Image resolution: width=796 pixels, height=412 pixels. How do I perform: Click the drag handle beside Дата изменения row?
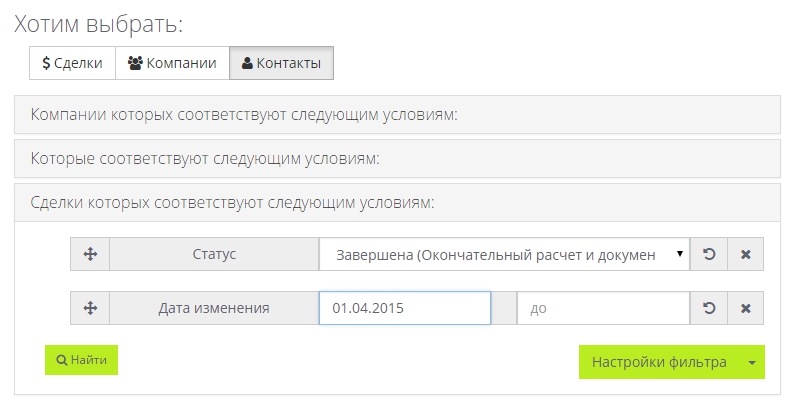coord(89,308)
